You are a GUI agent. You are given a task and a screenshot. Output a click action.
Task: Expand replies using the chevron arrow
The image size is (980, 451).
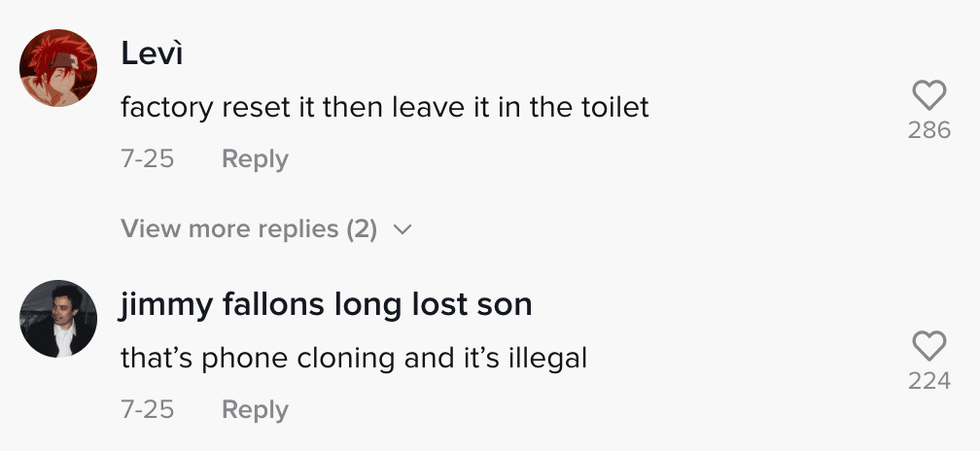click(x=402, y=229)
